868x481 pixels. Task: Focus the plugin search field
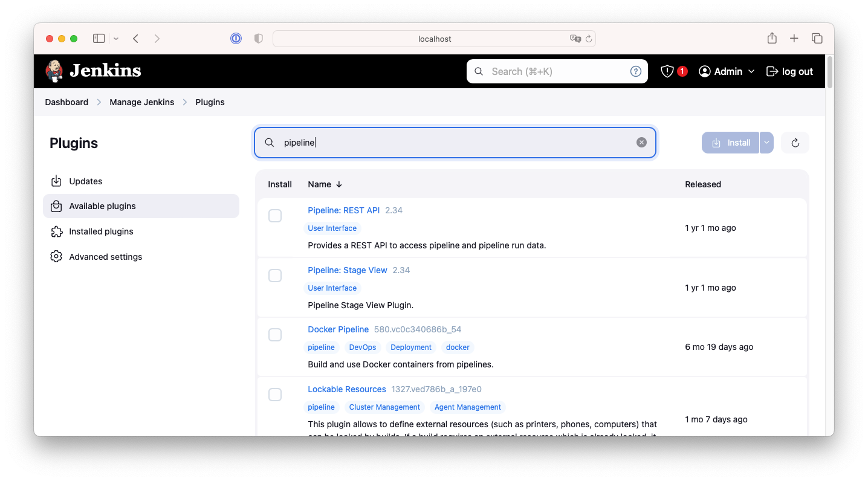[x=455, y=143]
